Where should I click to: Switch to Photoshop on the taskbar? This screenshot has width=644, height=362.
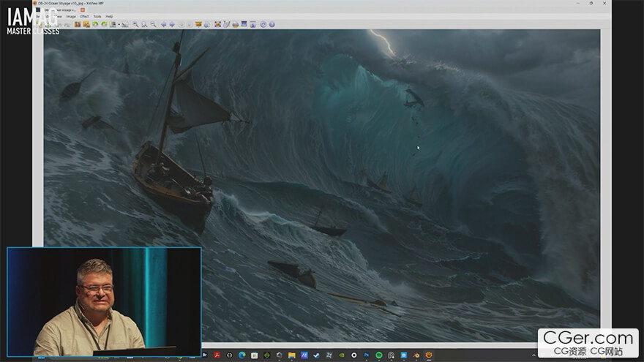click(366, 355)
